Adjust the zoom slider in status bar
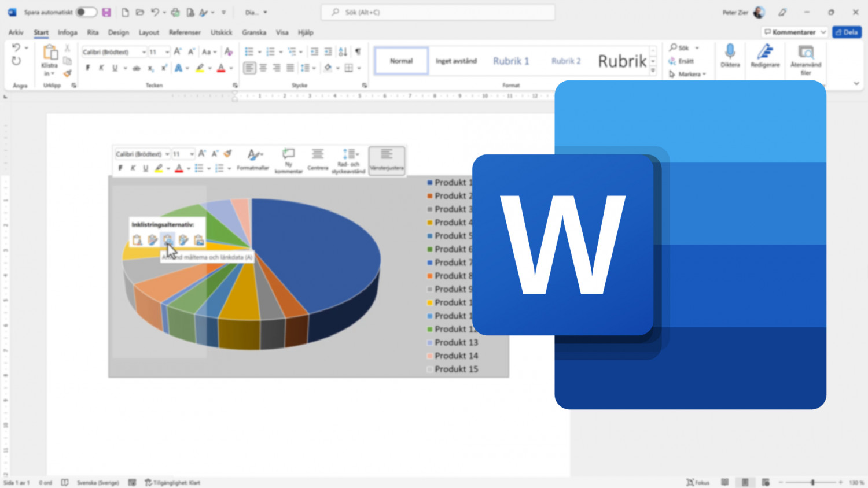868x488 pixels. point(812,482)
